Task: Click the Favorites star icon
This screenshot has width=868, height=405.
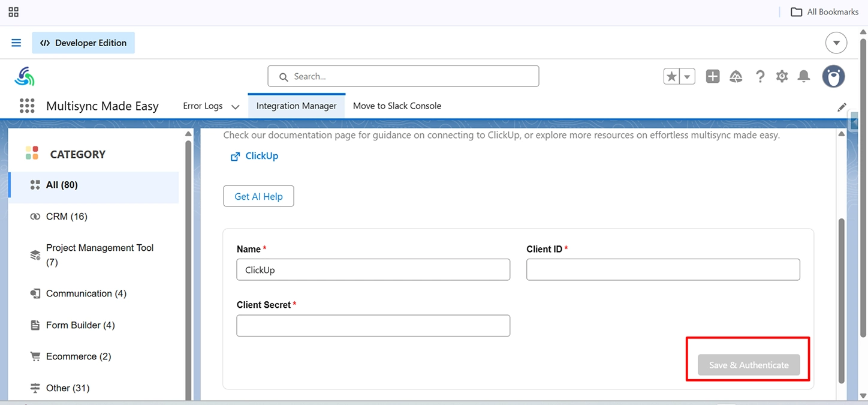Action: (672, 76)
